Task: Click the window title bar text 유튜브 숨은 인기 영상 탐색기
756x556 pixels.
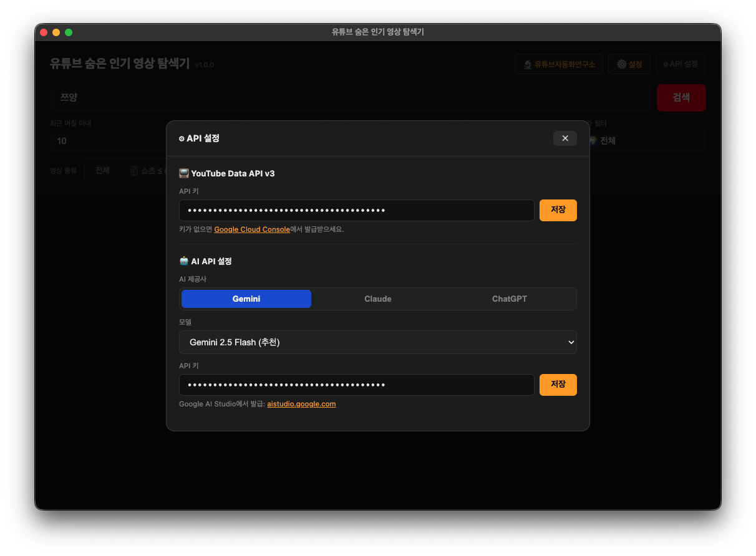Action: [x=378, y=32]
